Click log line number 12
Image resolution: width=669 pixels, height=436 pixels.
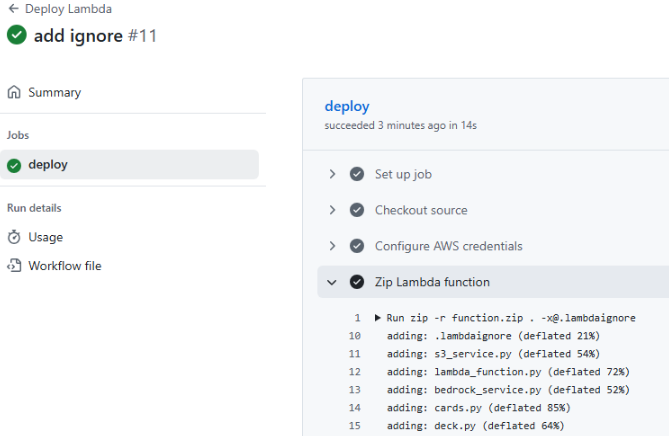[355, 372]
